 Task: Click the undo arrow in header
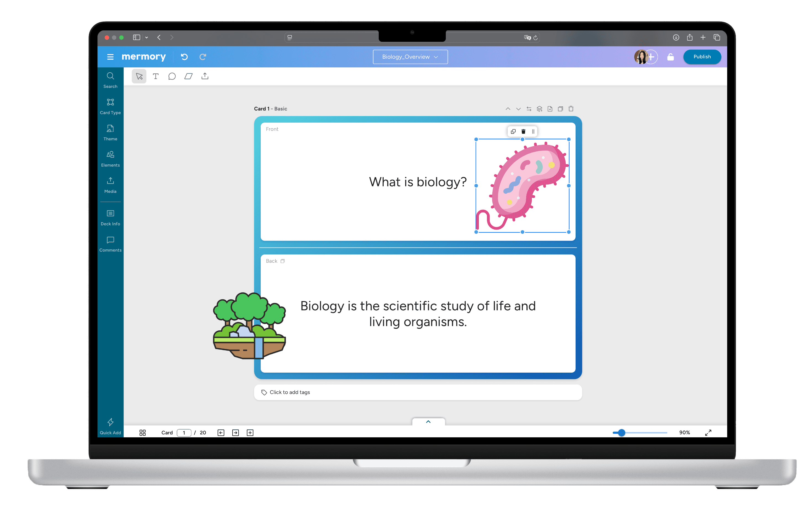tap(184, 57)
